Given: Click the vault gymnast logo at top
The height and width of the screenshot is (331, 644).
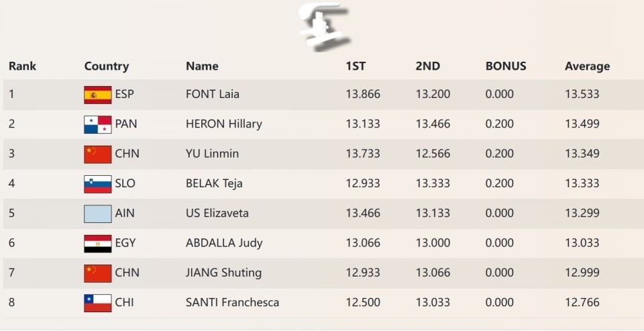Looking at the screenshot, I should (x=323, y=26).
